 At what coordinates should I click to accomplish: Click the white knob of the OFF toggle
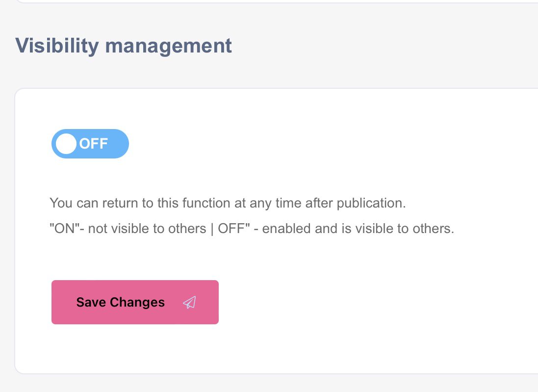pos(66,144)
